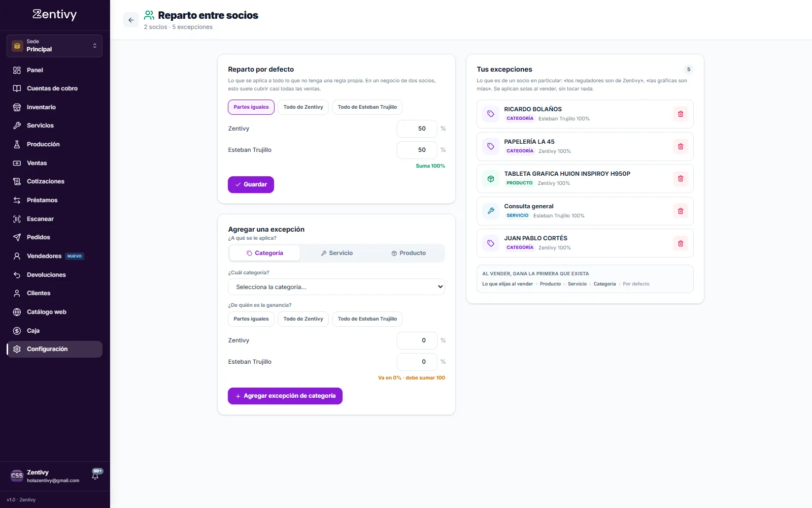Open Servicios wrench icon in sidebar
The width and height of the screenshot is (812, 508).
pos(17,125)
